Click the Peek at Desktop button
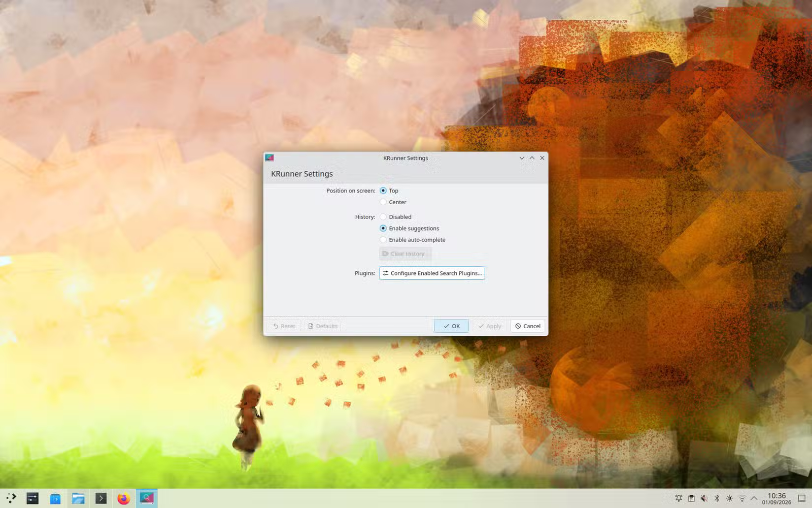Viewport: 812px width, 508px height. (802, 498)
